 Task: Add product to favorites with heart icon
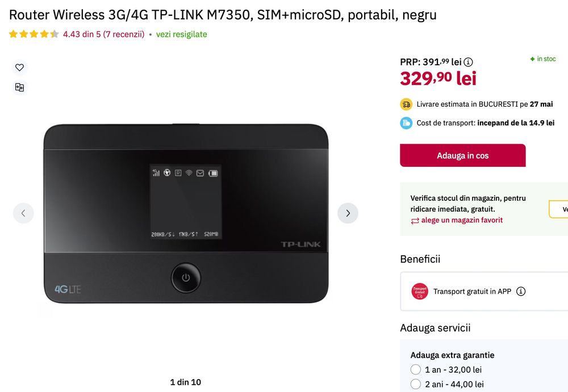coord(19,68)
